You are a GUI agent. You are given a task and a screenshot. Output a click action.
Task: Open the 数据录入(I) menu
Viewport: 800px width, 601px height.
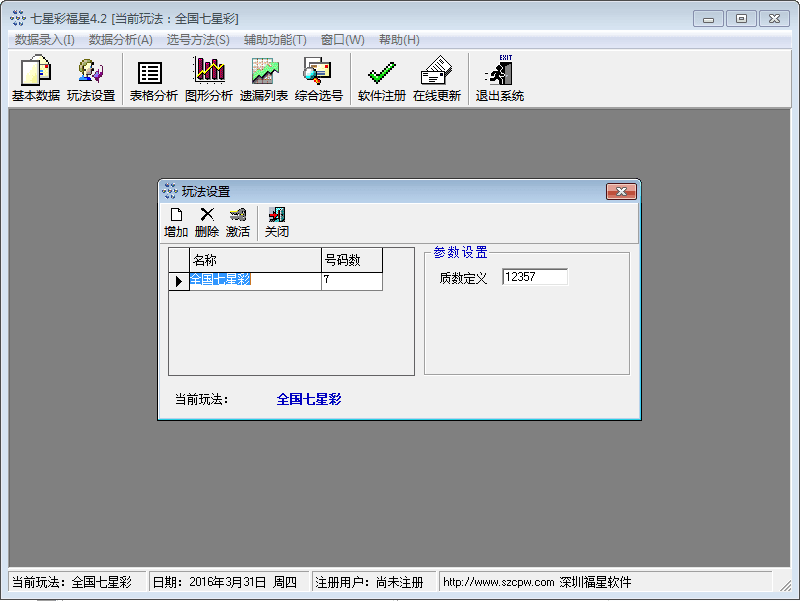pyautogui.click(x=45, y=40)
